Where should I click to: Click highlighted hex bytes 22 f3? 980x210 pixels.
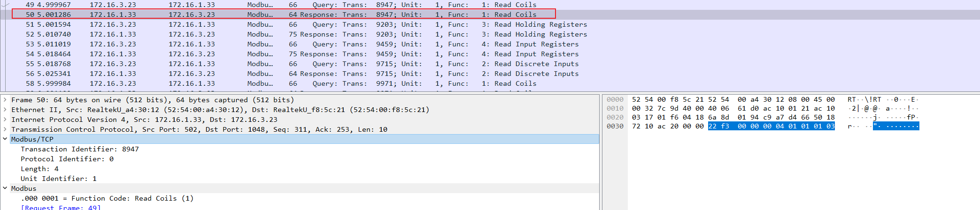click(x=718, y=126)
